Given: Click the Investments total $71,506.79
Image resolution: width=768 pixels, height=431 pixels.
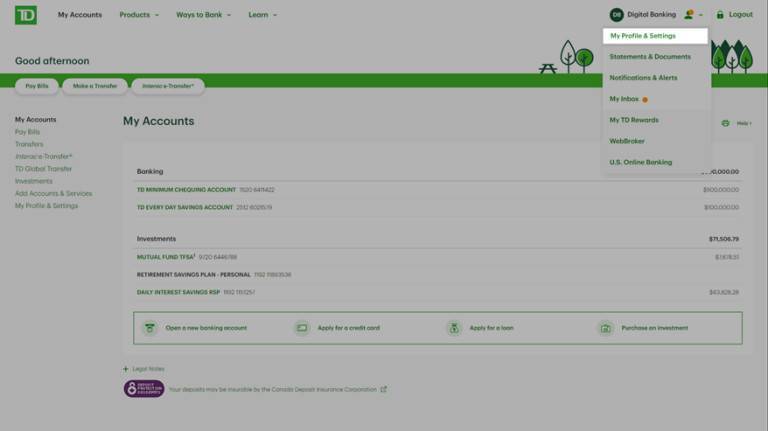Looking at the screenshot, I should [x=723, y=239].
